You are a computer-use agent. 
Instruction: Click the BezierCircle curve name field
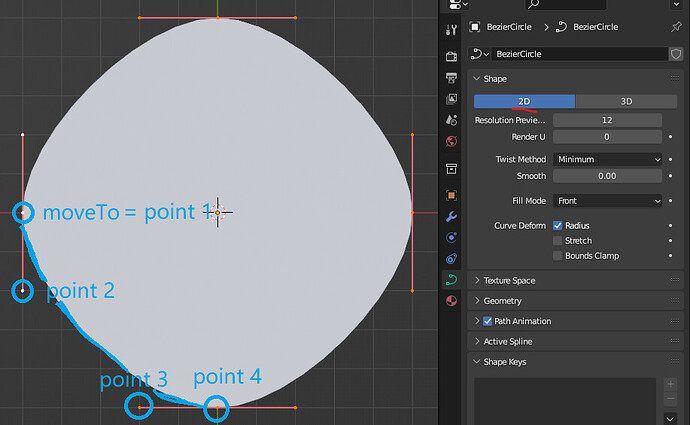(x=579, y=54)
